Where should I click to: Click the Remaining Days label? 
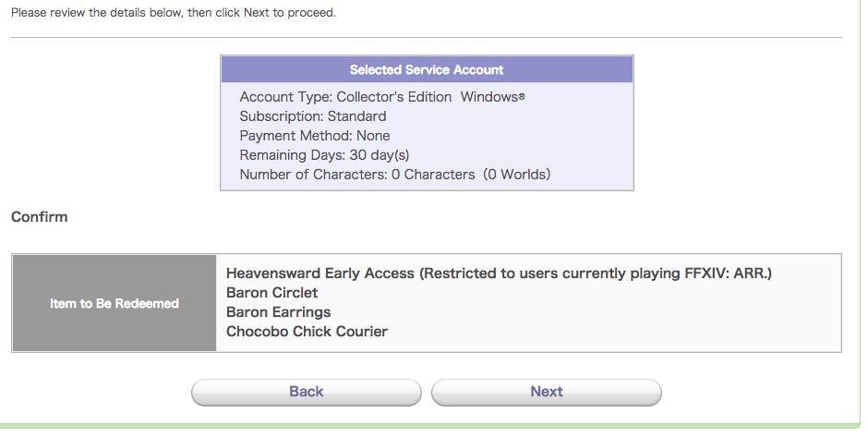[x=292, y=155]
